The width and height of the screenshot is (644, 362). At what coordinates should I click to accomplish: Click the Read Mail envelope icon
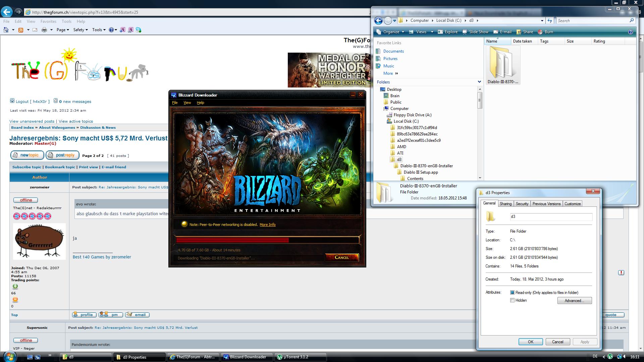(x=35, y=30)
